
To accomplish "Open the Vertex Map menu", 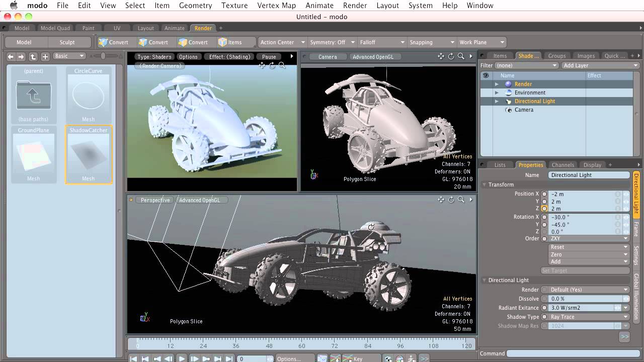I will point(276,6).
